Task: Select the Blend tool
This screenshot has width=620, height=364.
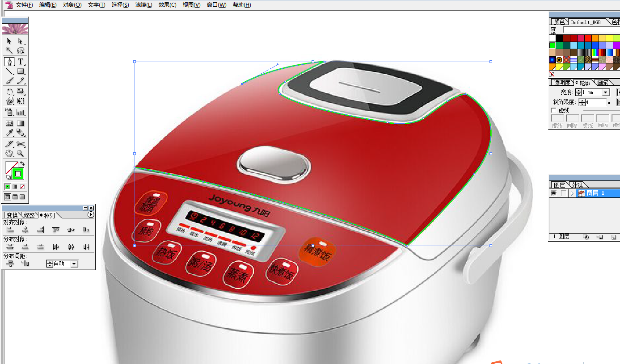Action: pos(21,133)
